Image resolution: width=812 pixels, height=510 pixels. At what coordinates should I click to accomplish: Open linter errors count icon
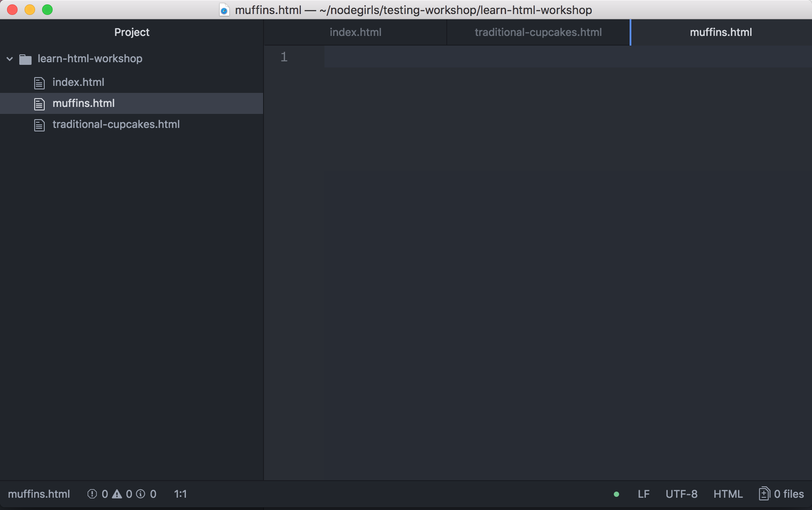pos(92,494)
